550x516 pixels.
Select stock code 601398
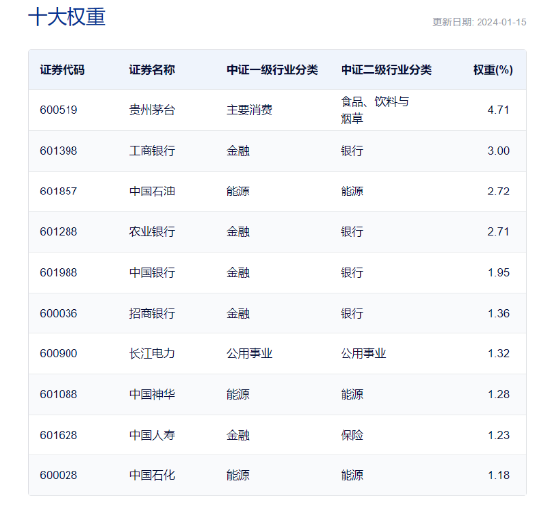[58, 151]
